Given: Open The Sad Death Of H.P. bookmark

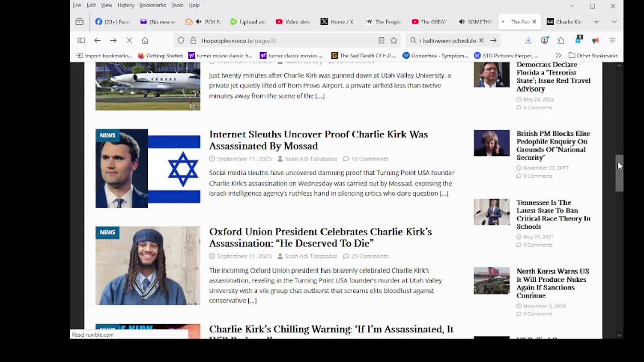Looking at the screenshot, I should click(364, 56).
